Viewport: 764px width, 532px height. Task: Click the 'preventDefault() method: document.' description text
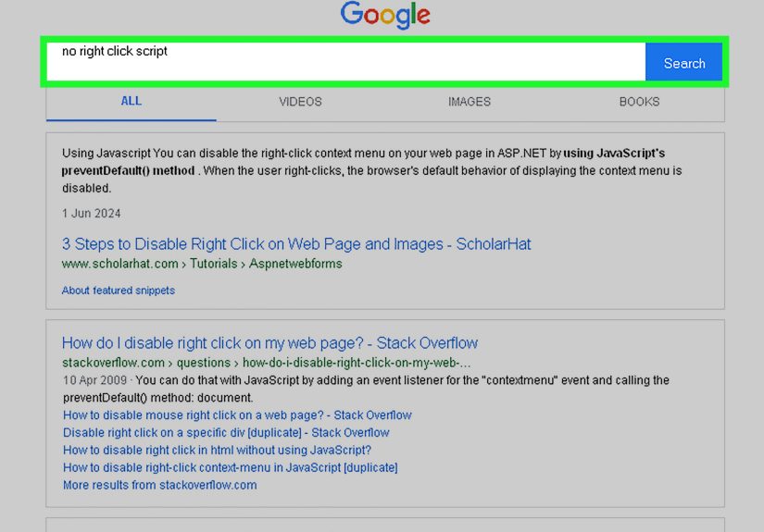click(157, 398)
